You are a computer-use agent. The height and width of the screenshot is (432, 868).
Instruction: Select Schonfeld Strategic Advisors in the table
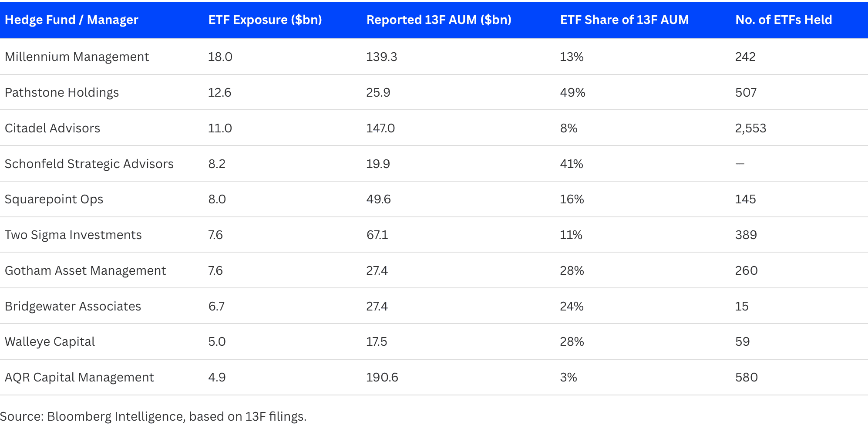coord(89,164)
